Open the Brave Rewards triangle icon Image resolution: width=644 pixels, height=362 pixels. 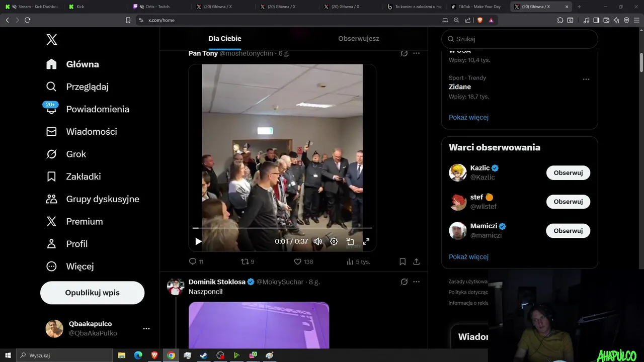point(491,20)
